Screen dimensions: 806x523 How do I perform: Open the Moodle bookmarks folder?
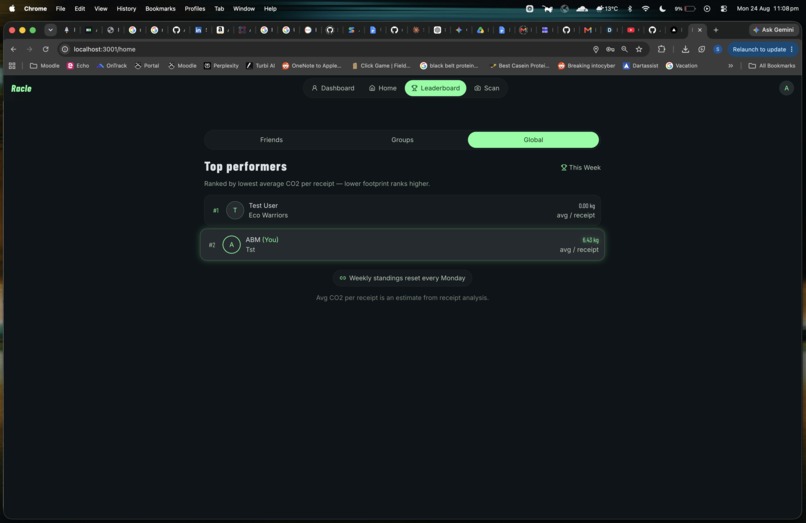[45, 66]
